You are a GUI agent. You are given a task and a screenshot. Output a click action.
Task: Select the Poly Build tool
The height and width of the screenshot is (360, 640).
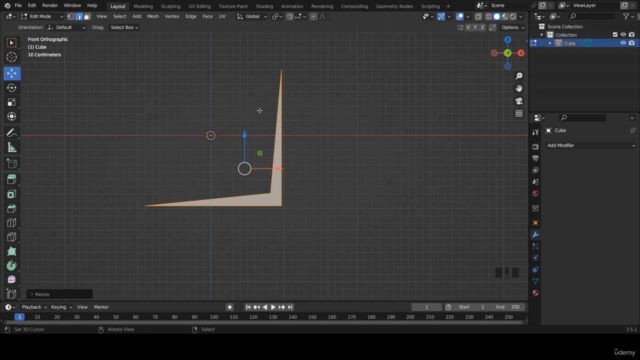[x=12, y=251]
